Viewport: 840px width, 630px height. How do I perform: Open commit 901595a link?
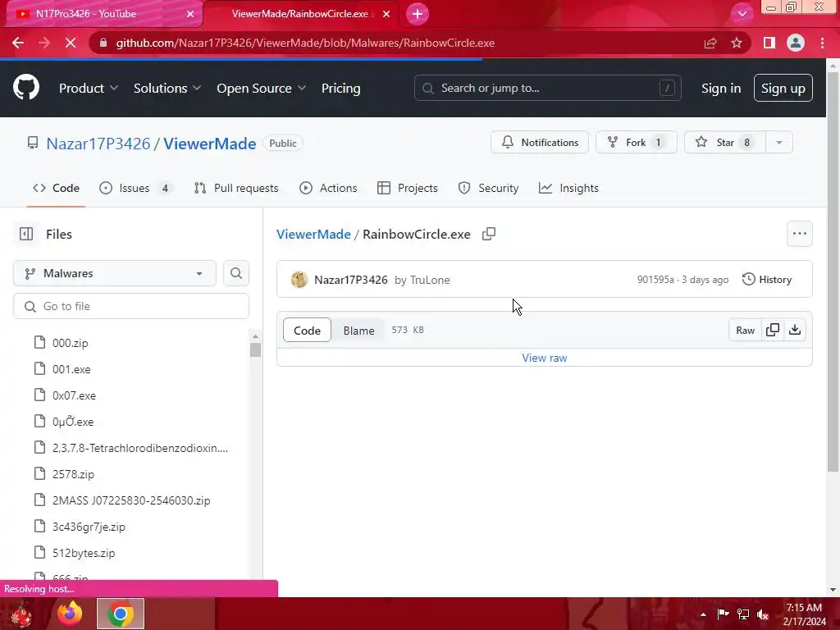655,280
